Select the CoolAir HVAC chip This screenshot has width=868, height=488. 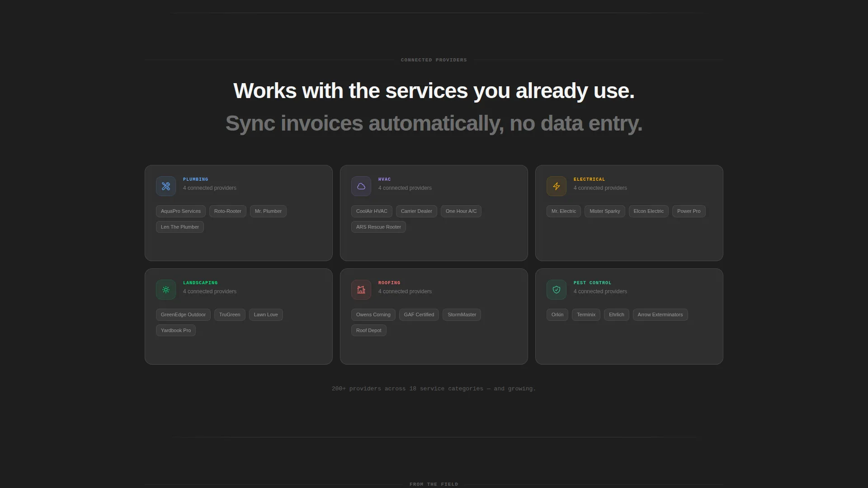[x=372, y=211]
